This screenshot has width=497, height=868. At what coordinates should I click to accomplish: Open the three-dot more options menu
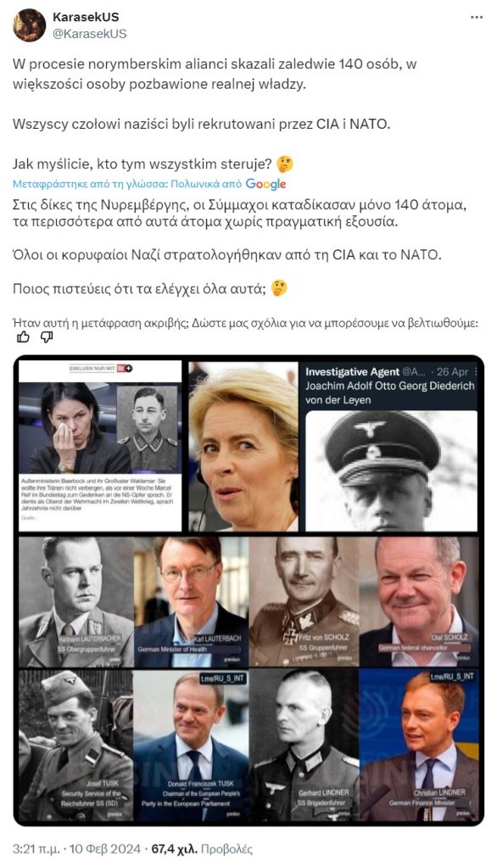477,17
